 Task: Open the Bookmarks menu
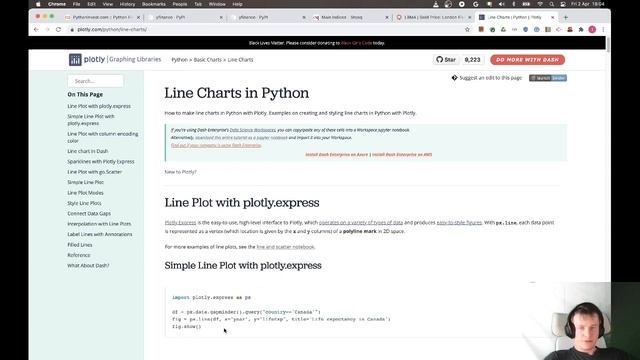click(154, 4)
